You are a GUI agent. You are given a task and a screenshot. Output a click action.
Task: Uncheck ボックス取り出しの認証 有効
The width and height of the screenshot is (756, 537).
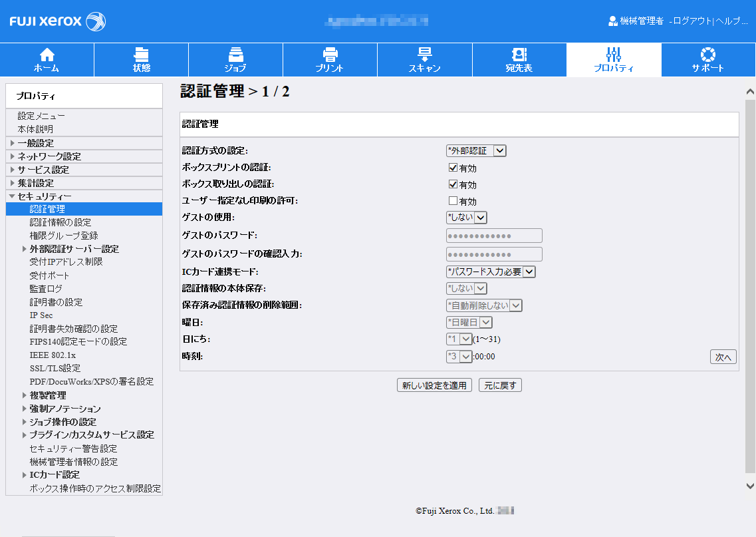[x=453, y=184]
